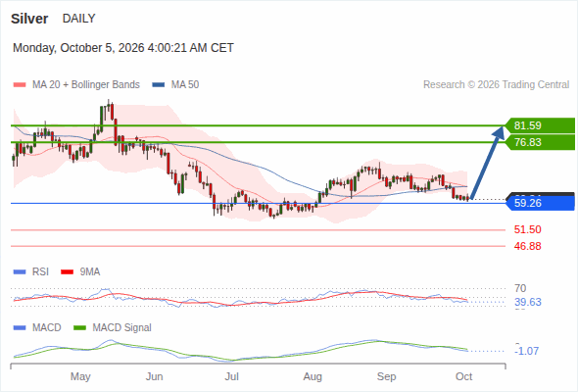
Task: Click the MA 20 + Bollinger Bands label
Action: 86,85
